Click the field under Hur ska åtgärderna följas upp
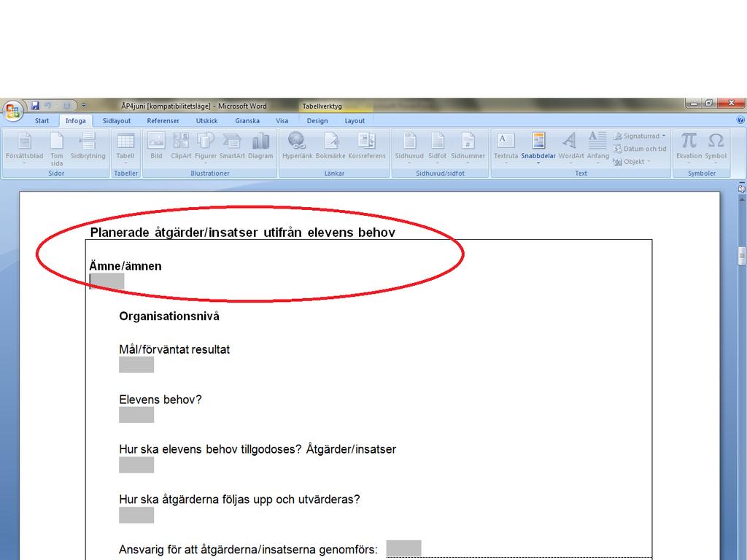 [136, 515]
